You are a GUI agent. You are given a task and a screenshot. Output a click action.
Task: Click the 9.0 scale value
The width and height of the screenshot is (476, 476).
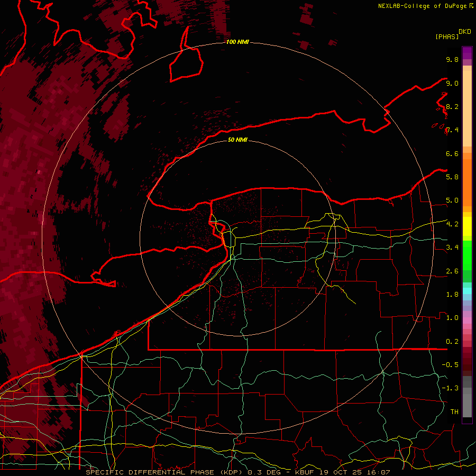452,83
